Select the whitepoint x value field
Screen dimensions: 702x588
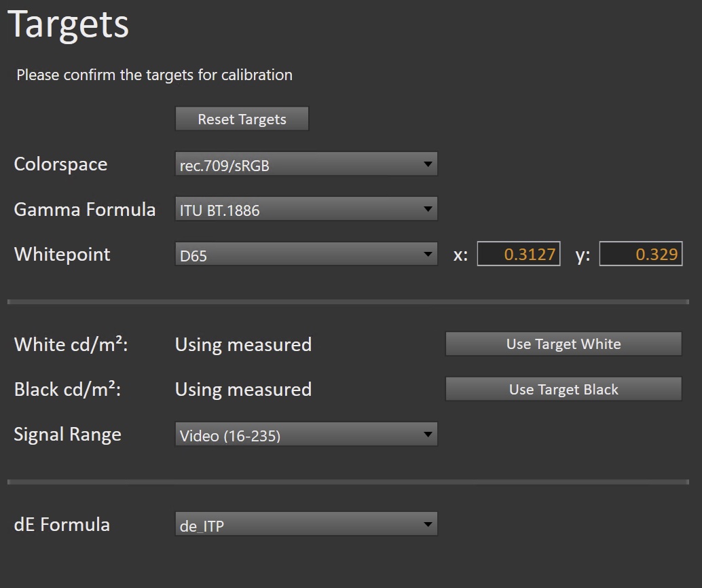[x=519, y=254]
